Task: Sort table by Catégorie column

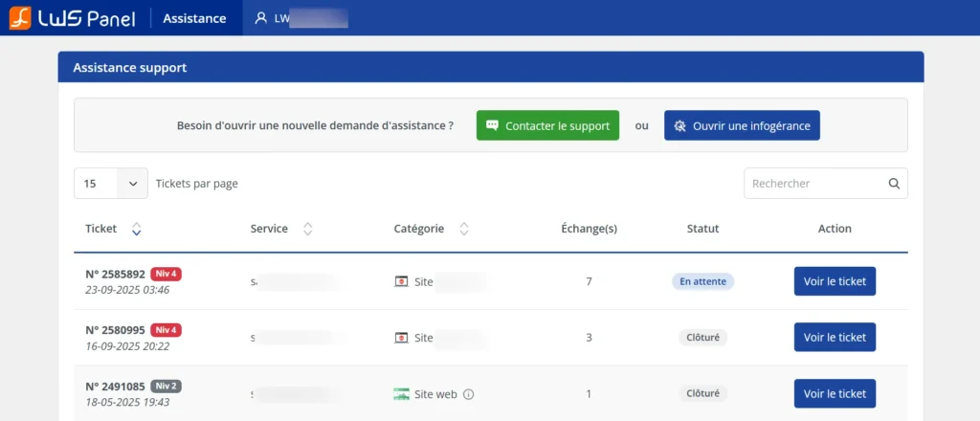Action: click(x=464, y=229)
